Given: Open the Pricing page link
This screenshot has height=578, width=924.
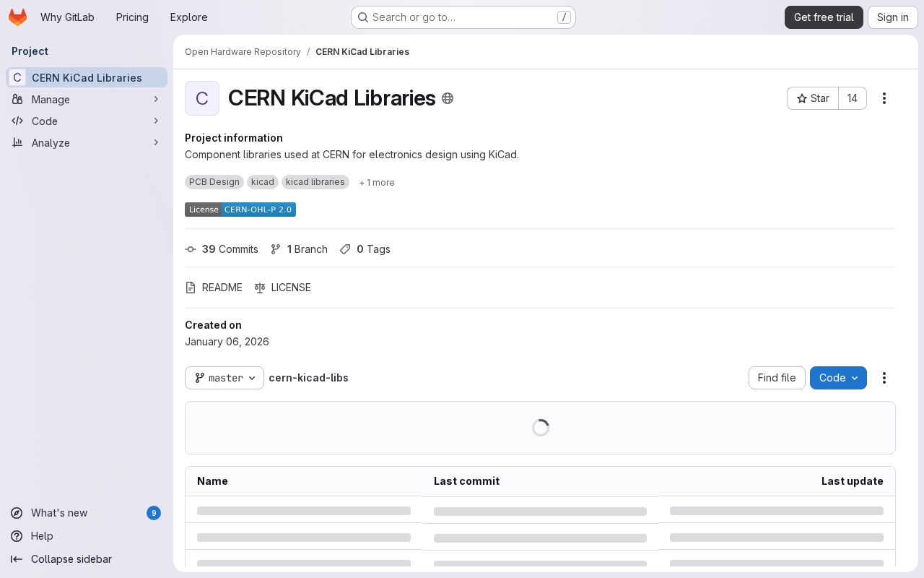Looking at the screenshot, I should point(132,17).
